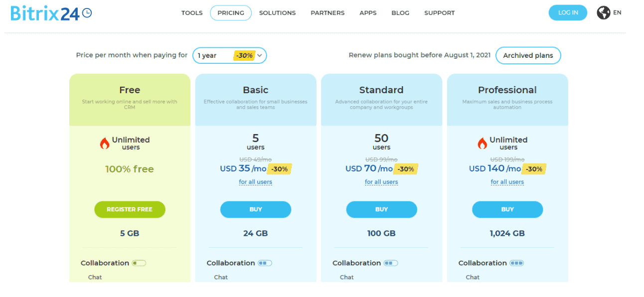Click 'for all users' link under Professional
Viewport: 644px width, 297px height.
[507, 182]
